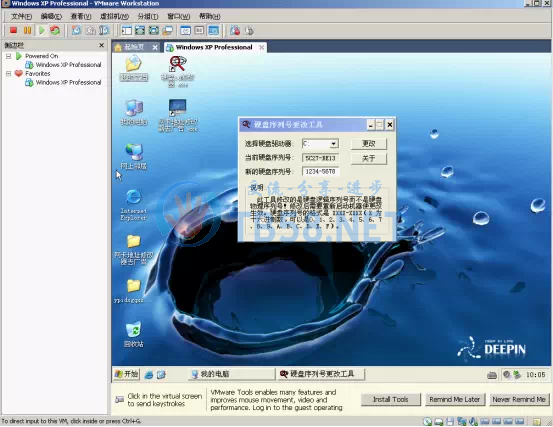Close the sidebar panel with its X
Screen dimensions: 553x427
[x=102, y=45]
